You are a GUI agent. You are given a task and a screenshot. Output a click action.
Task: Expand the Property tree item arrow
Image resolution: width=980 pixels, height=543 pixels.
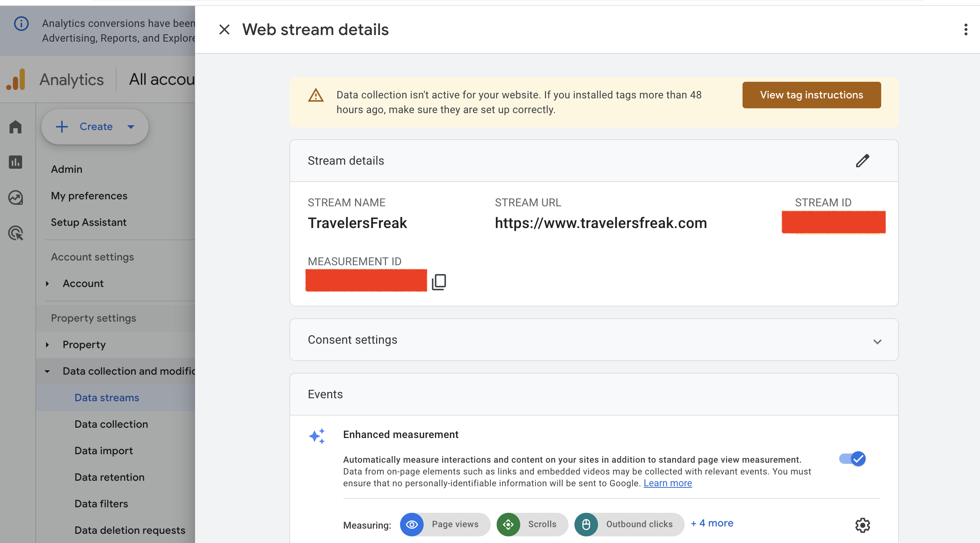click(47, 345)
